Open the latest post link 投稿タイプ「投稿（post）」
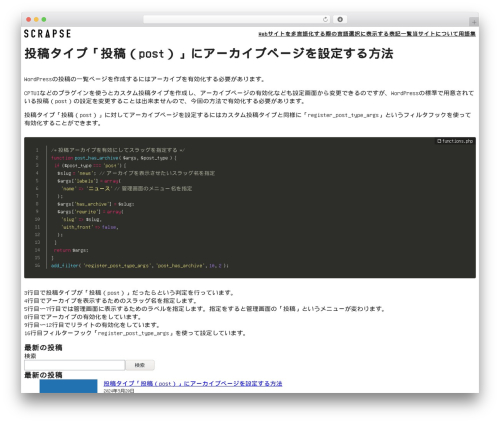500x423 pixels. pyautogui.click(x=193, y=384)
